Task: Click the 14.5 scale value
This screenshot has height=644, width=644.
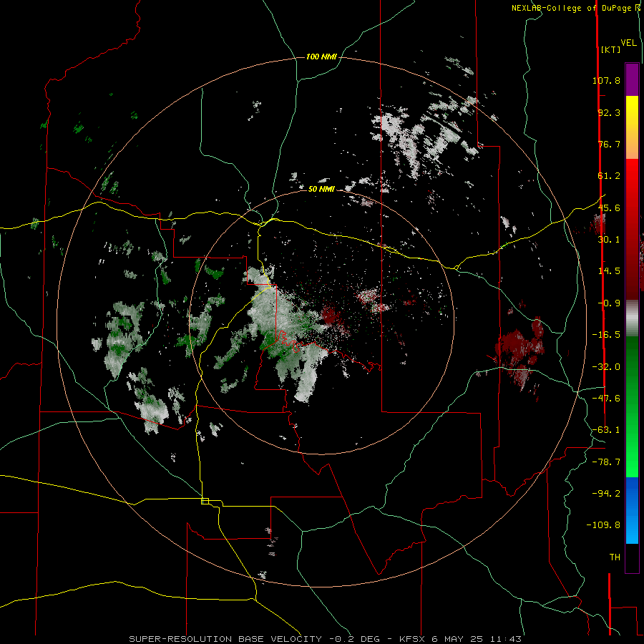Action: pyautogui.click(x=609, y=271)
